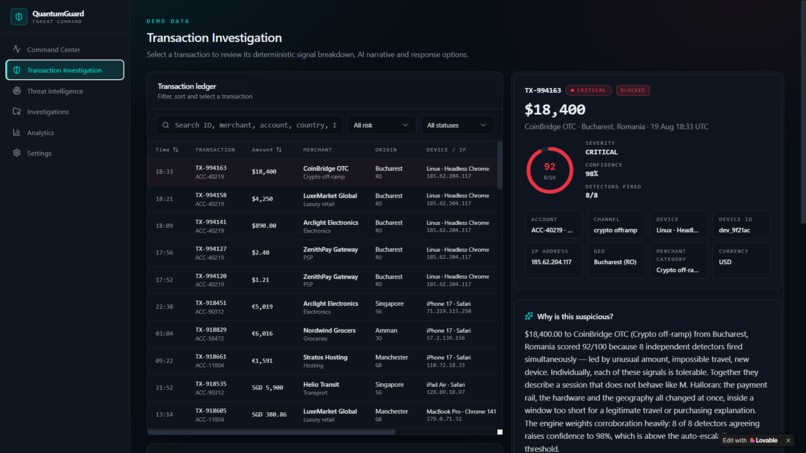Sort ledger by Time column

[x=167, y=150]
